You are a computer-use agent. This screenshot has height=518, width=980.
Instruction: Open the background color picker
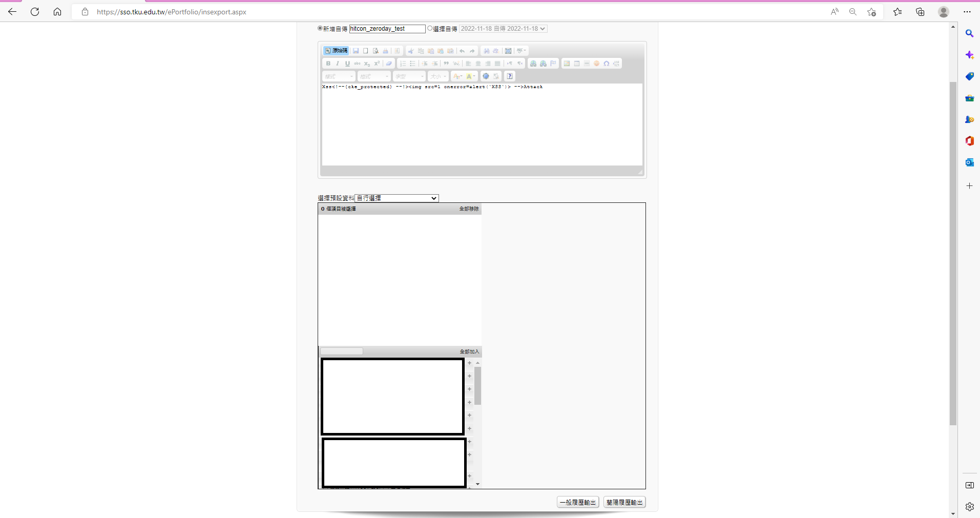[471, 76]
